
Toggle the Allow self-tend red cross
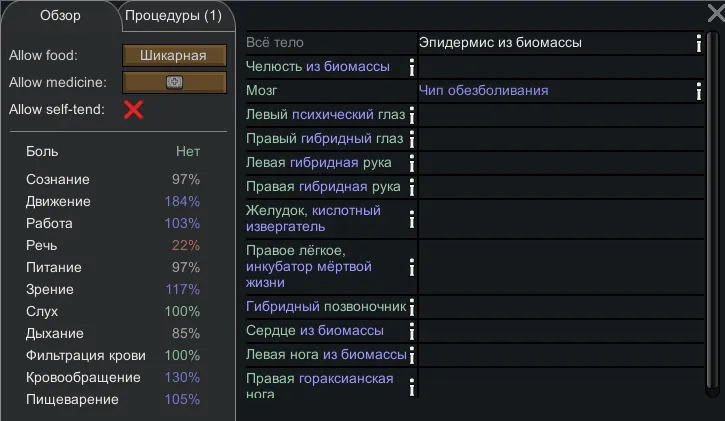(x=133, y=109)
